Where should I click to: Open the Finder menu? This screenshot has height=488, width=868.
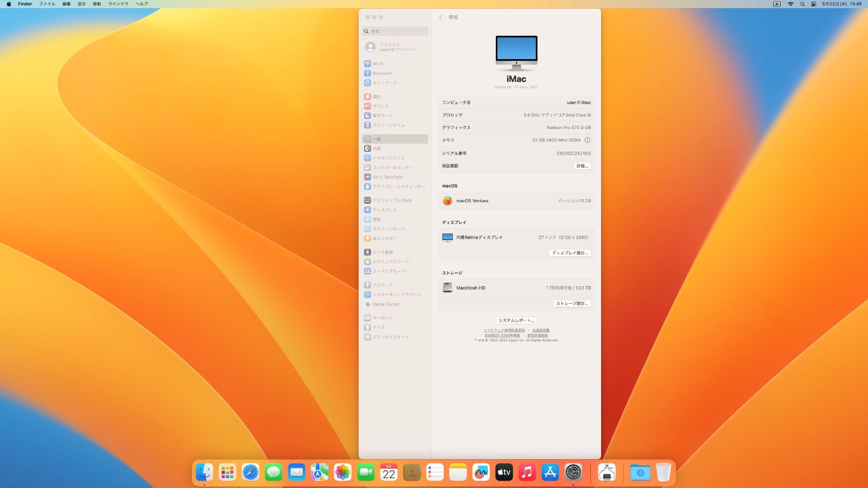pyautogui.click(x=25, y=4)
